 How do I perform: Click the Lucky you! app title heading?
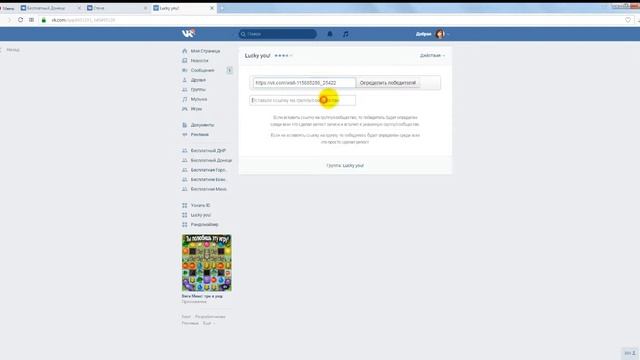[258, 56]
